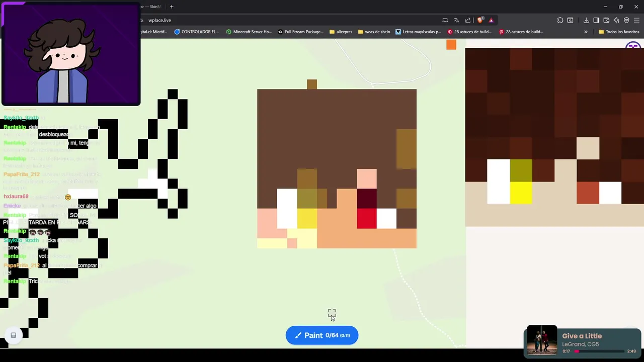Click the orange pixel square on the map

pyautogui.click(x=451, y=45)
